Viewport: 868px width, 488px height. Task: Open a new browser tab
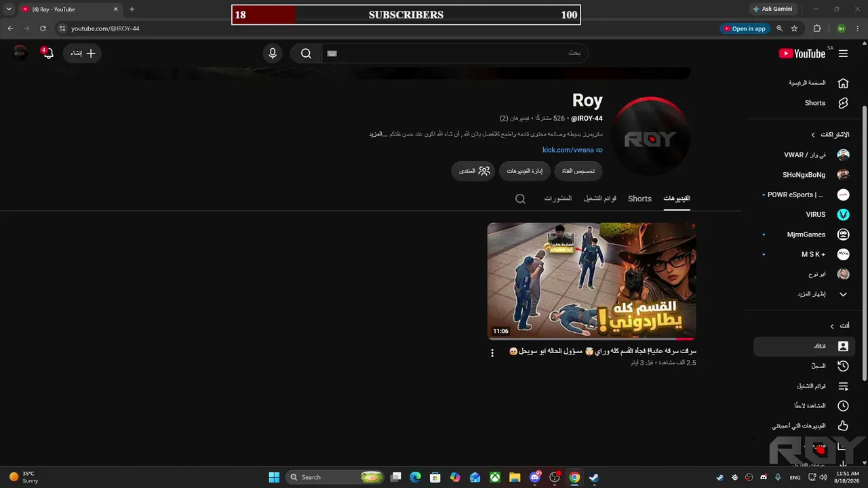point(132,9)
